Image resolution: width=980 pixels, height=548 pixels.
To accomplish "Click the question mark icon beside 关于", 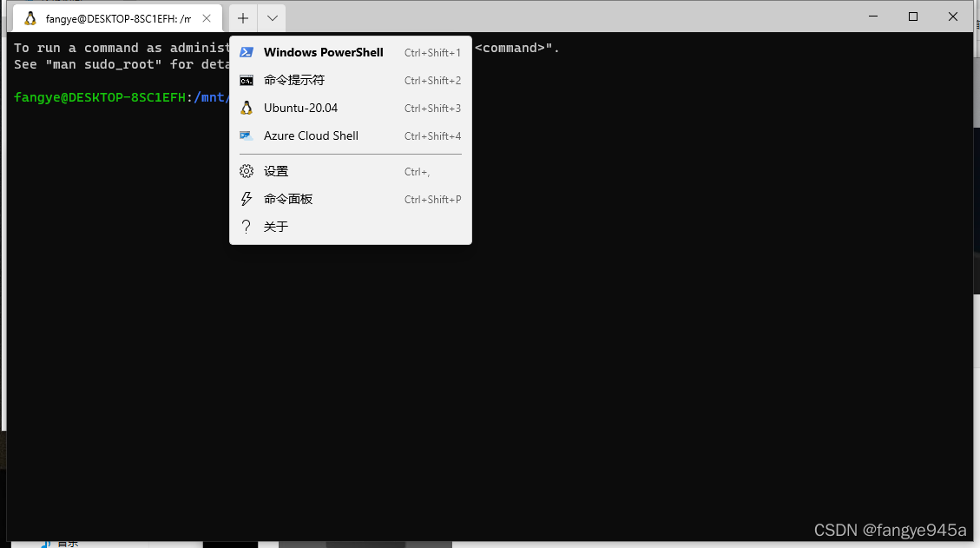I will (247, 227).
